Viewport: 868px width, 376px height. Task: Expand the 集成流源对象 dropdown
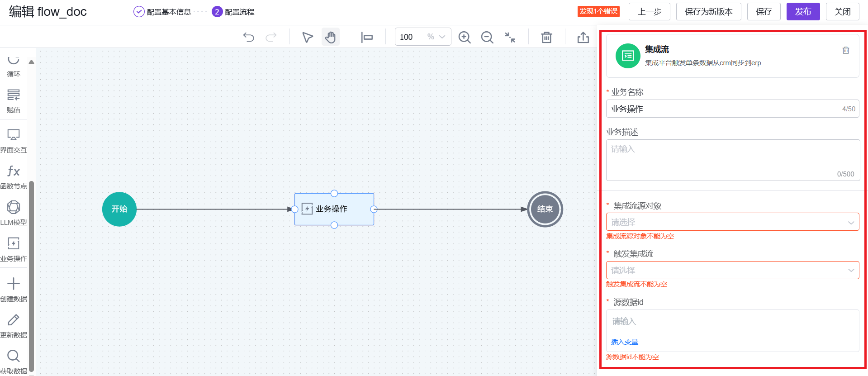coord(732,222)
